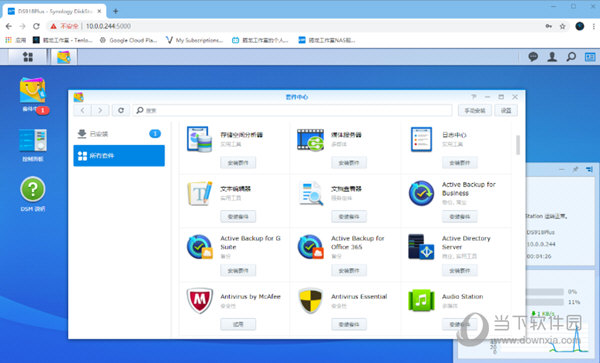Install Active Directory Server

(x=460, y=270)
